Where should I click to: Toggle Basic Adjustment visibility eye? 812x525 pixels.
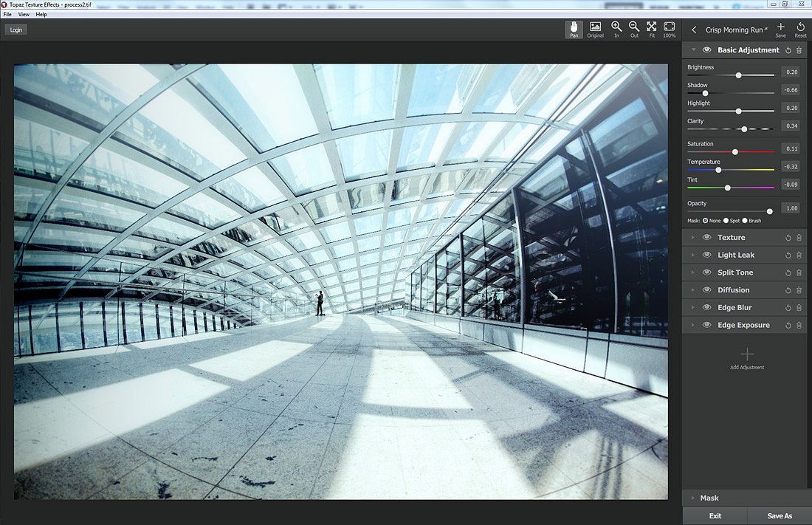pyautogui.click(x=706, y=49)
